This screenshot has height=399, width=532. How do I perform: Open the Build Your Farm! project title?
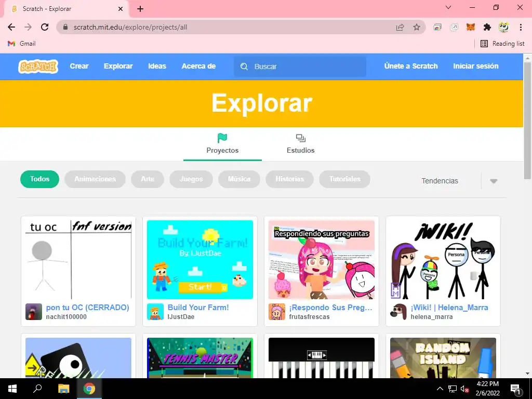(198, 308)
